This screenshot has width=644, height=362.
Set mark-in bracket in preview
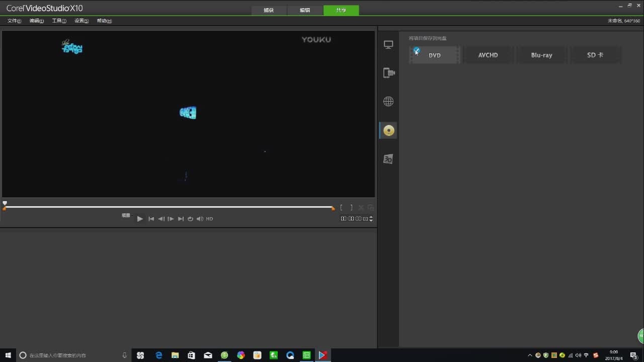(342, 207)
